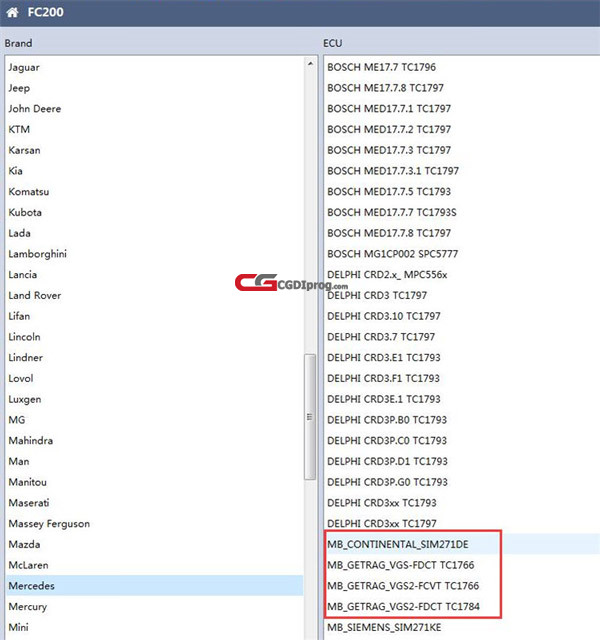Pick BOSCH MED17.7.7 TC1793S
The width and height of the screenshot is (600, 640).
click(392, 213)
